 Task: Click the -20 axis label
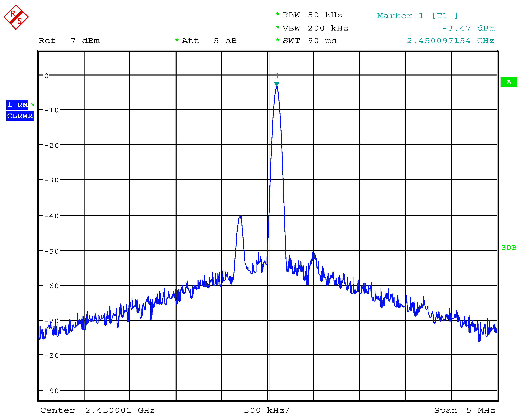(52, 146)
